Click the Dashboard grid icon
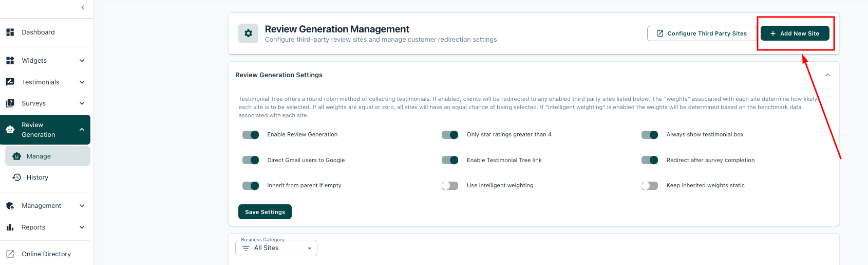 click(10, 32)
